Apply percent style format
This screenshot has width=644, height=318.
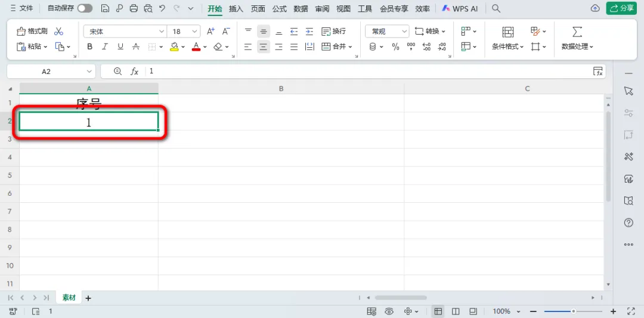coord(395,47)
